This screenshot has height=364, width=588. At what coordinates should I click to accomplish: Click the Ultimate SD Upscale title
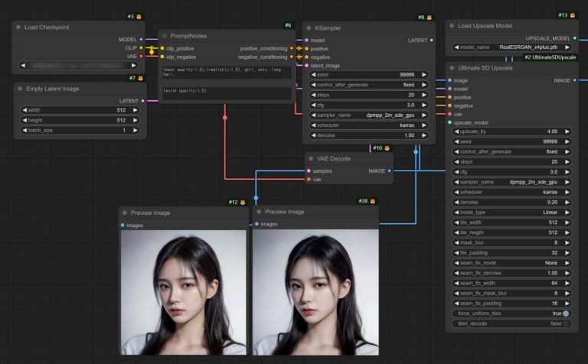pos(485,68)
